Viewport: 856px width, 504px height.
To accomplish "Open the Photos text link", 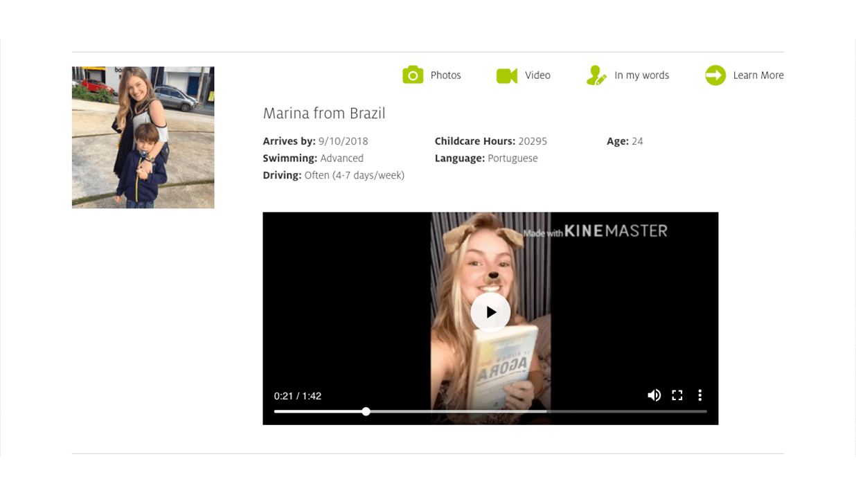I will (445, 75).
